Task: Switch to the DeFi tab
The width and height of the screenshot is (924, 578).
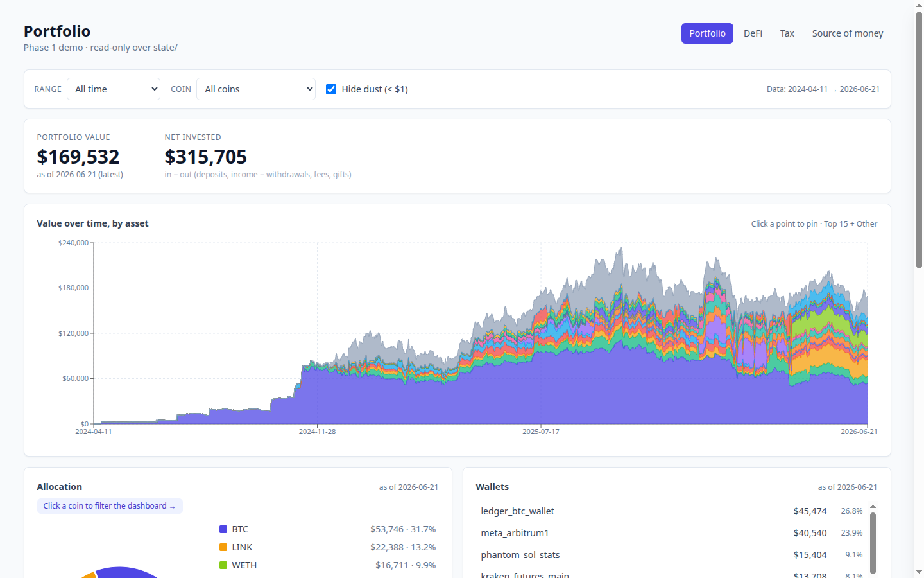Action: 753,33
